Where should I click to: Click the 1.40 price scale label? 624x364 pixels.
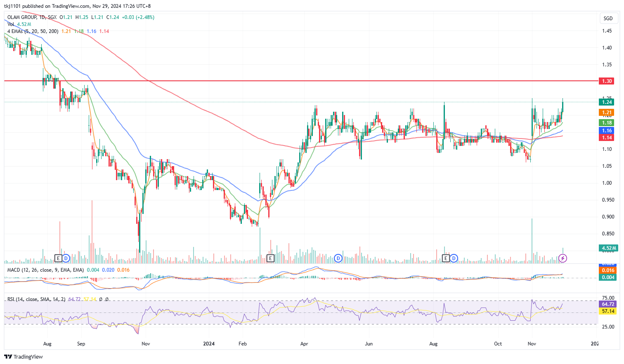pyautogui.click(x=607, y=48)
